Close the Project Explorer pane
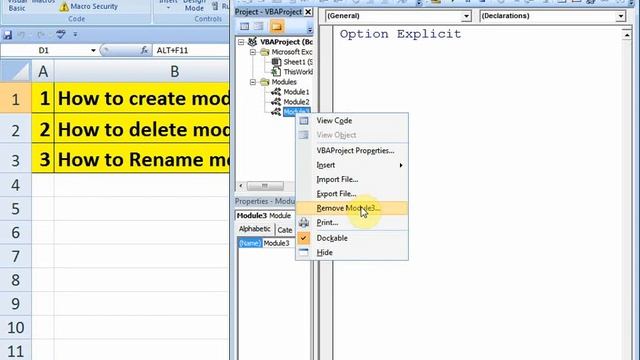 309,12
